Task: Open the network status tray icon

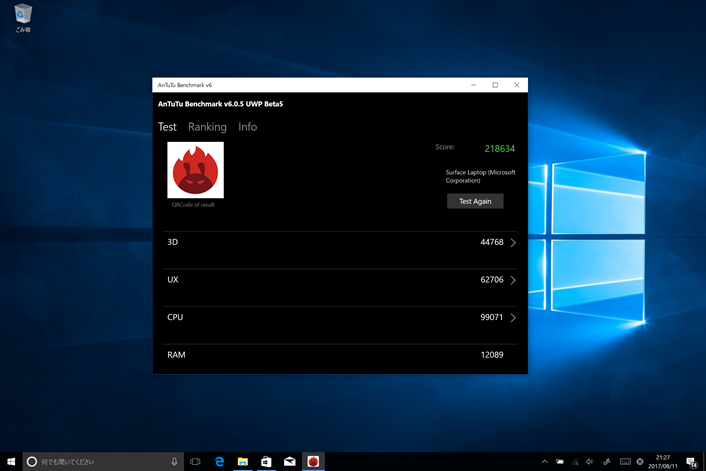Action: tap(575, 462)
